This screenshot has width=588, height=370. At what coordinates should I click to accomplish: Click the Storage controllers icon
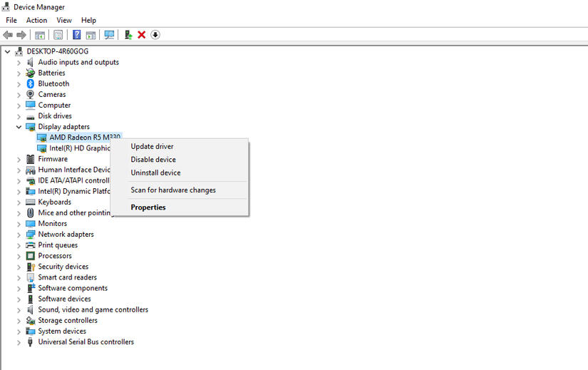point(31,321)
